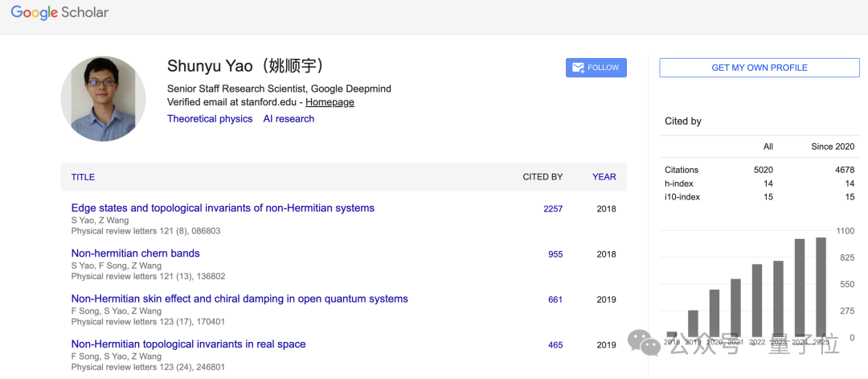Select the Theoretical physics interest tag
This screenshot has height=379, width=868.
click(210, 118)
